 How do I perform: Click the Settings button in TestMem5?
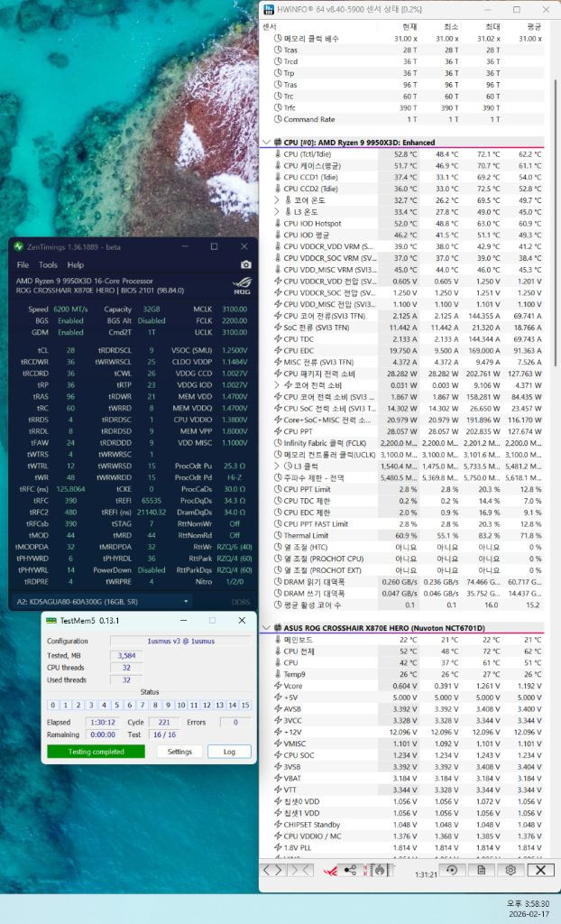(179, 752)
